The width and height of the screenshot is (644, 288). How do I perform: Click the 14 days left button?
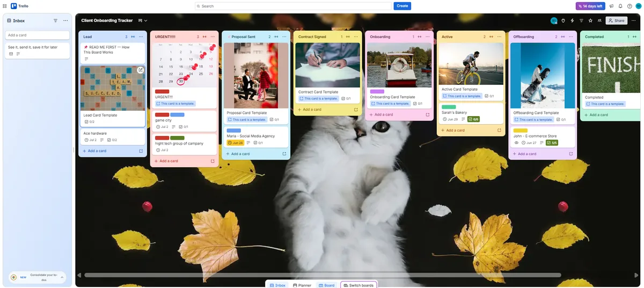[x=590, y=6]
